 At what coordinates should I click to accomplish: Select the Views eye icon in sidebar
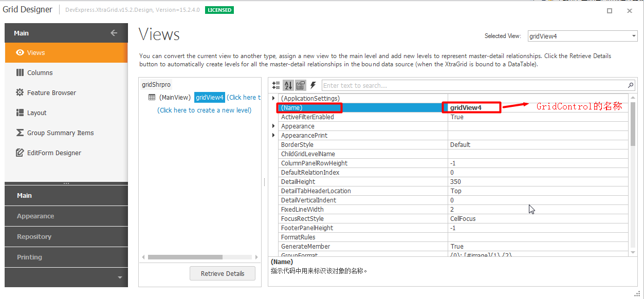19,52
